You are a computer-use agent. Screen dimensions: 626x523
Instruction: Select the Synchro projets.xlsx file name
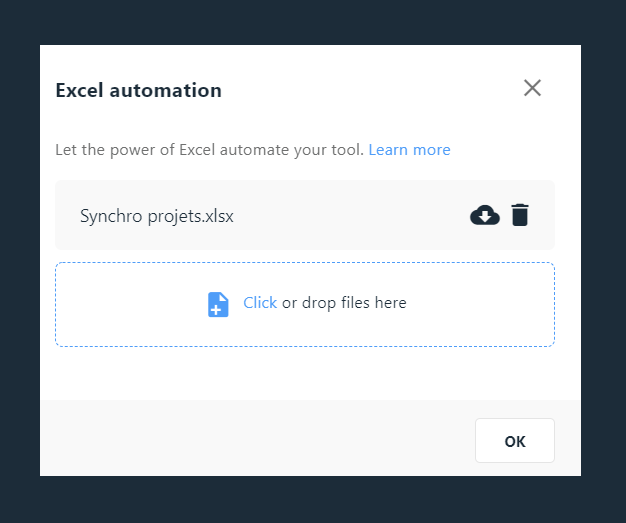pos(156,216)
